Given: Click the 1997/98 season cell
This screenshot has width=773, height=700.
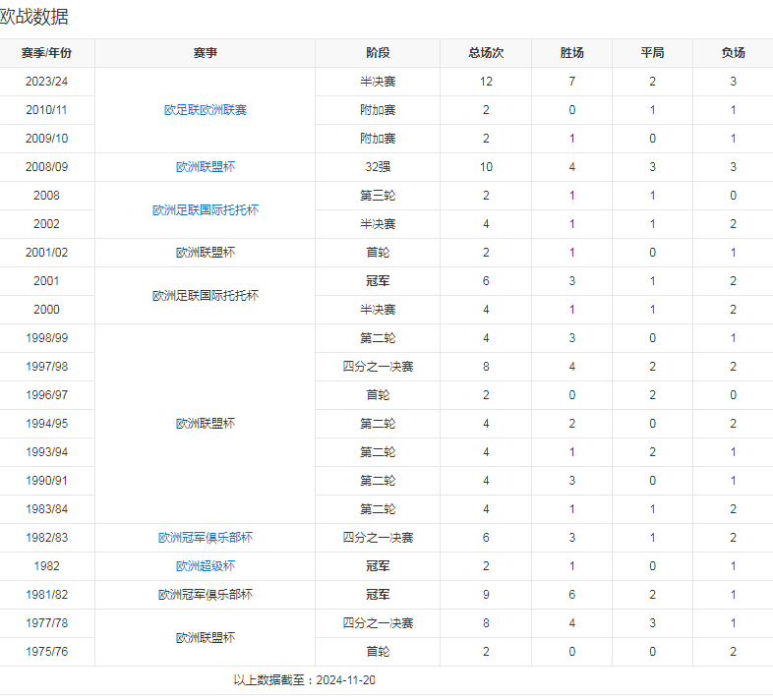Looking at the screenshot, I should [46, 367].
